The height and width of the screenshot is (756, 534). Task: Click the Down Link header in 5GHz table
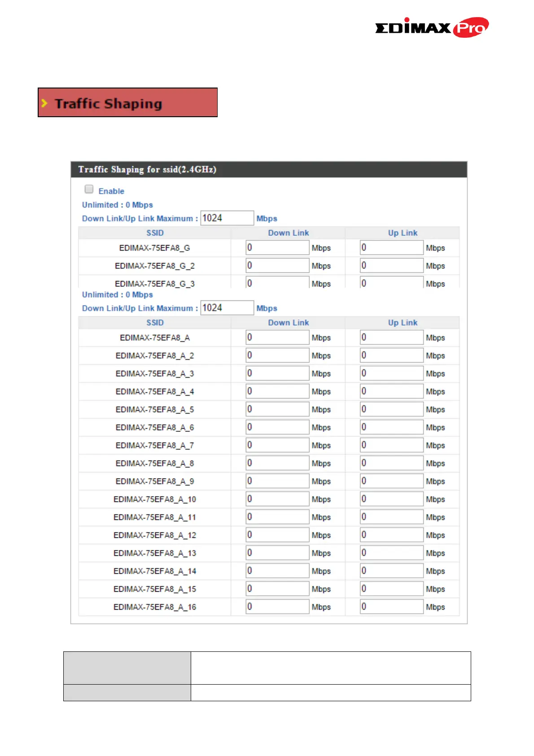(289, 323)
